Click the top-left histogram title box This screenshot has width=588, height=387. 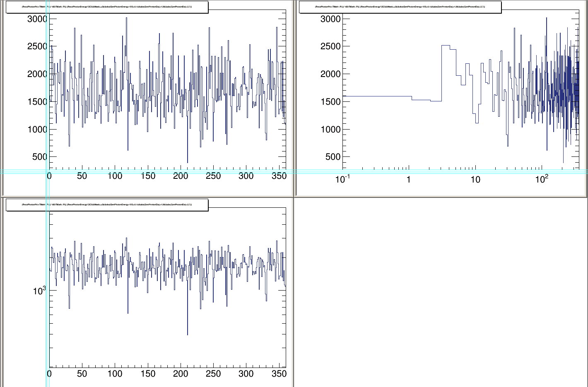pos(107,7)
